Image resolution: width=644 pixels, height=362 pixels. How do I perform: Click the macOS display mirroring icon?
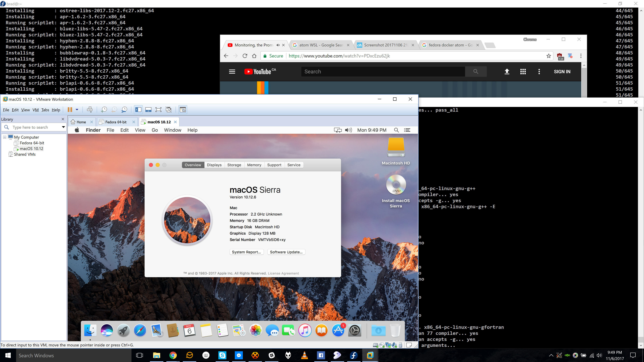pos(338,130)
